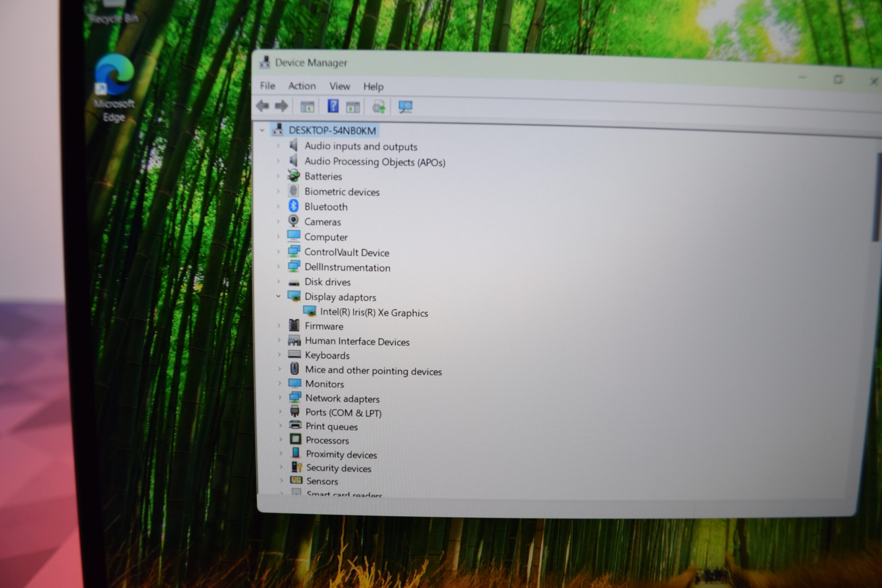This screenshot has width=882, height=588.
Task: Expand the Keyboards category
Action: (279, 354)
